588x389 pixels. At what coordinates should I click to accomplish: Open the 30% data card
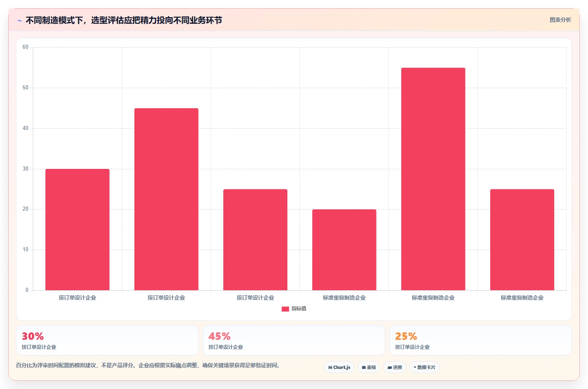(107, 340)
